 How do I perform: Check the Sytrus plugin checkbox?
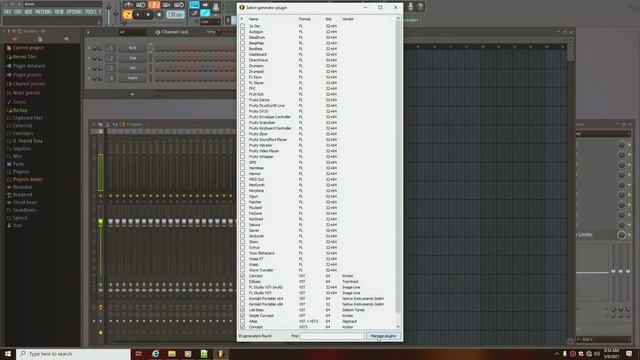tap(243, 248)
